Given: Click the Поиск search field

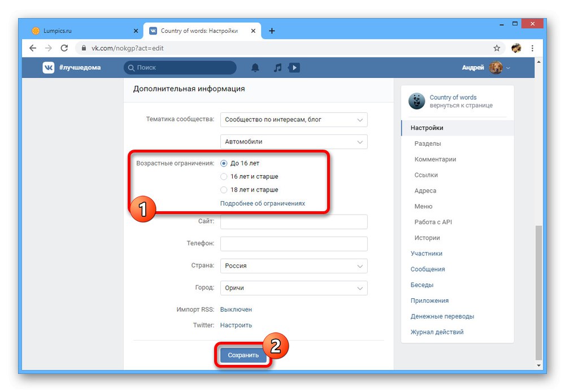Looking at the screenshot, I should [x=180, y=67].
